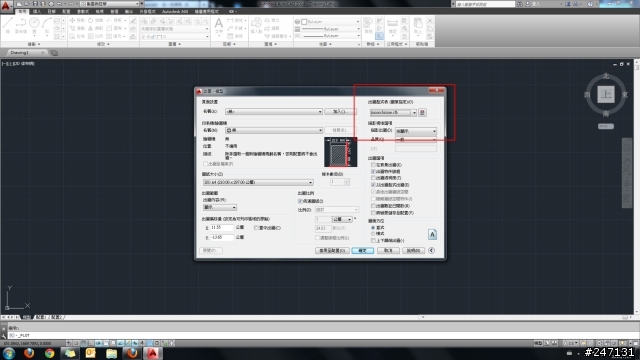
Task: Switch to the Autodesk 360 ribbon tab
Action: click(175, 11)
